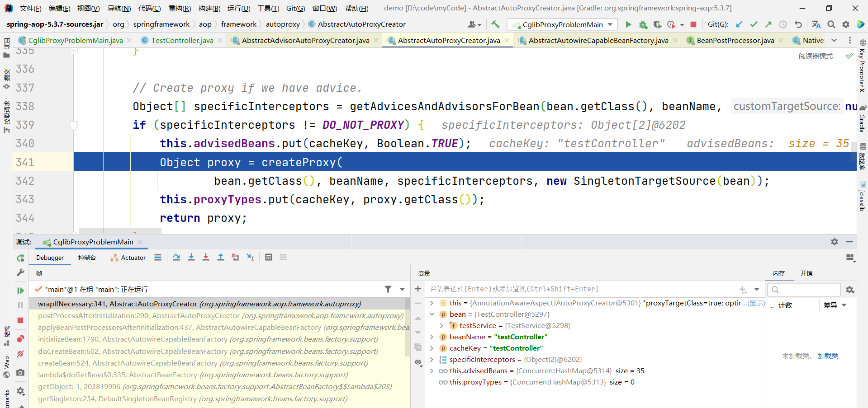
Task: Stop the run with red square, top toolbar
Action: click(x=693, y=24)
